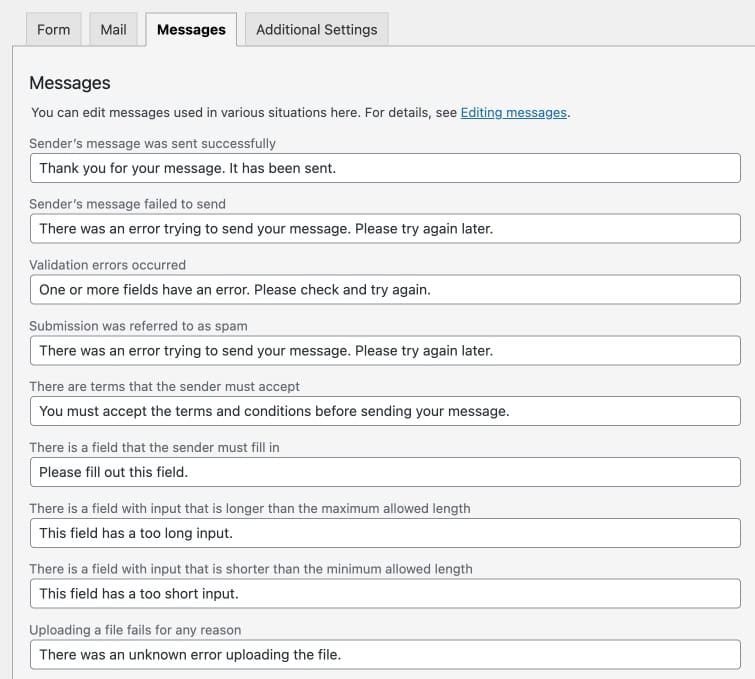The height and width of the screenshot is (679, 755).
Task: Click label about shorter than minimum allowed length
Action: (251, 569)
